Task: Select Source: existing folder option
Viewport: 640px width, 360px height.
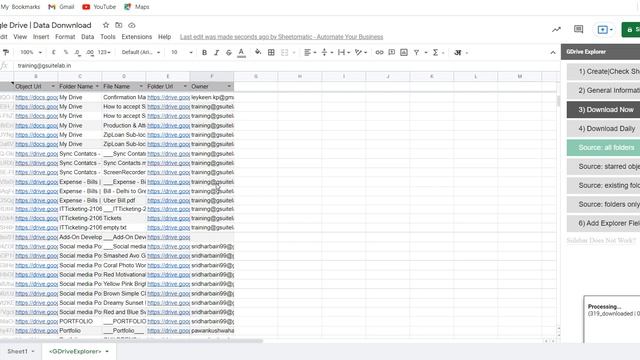Action: click(x=603, y=185)
